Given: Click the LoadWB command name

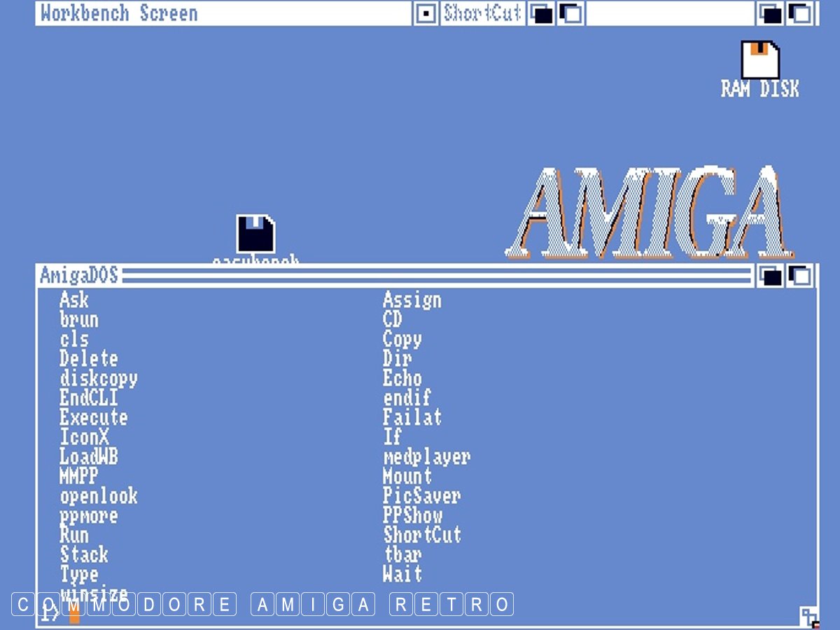Looking at the screenshot, I should 89,457.
